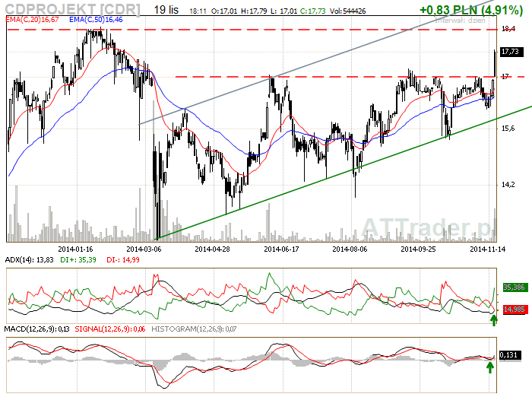
Task: Click the 2014-04-28 date axis label
Action: point(212,249)
